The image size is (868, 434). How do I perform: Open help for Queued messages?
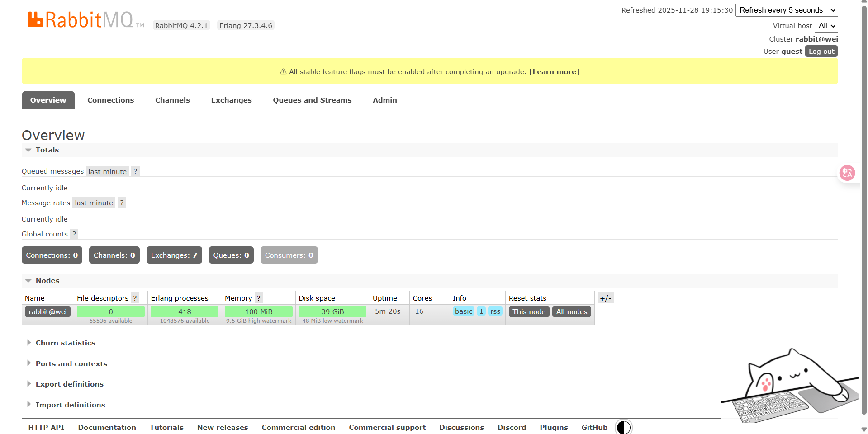[x=135, y=171]
